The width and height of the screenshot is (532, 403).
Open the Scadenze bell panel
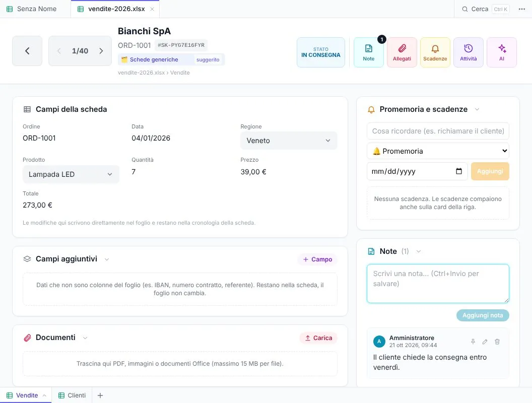click(435, 52)
